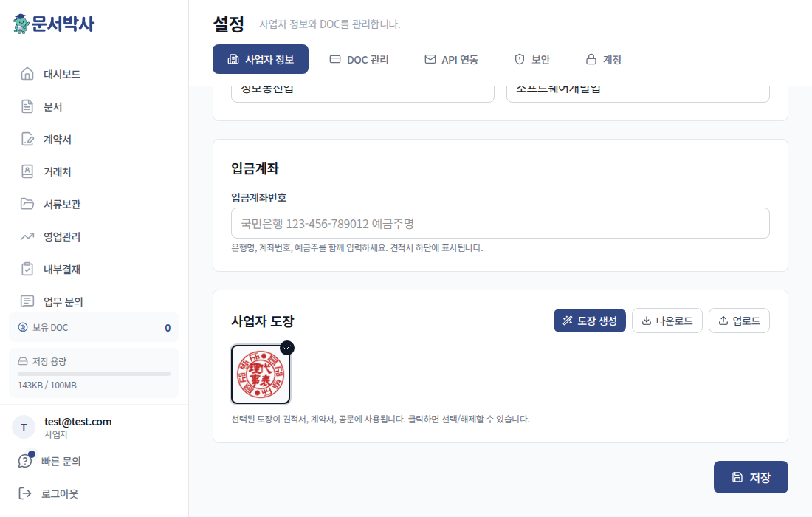Click the 거래처 sidebar icon
The width and height of the screenshot is (812, 517).
tap(26, 171)
